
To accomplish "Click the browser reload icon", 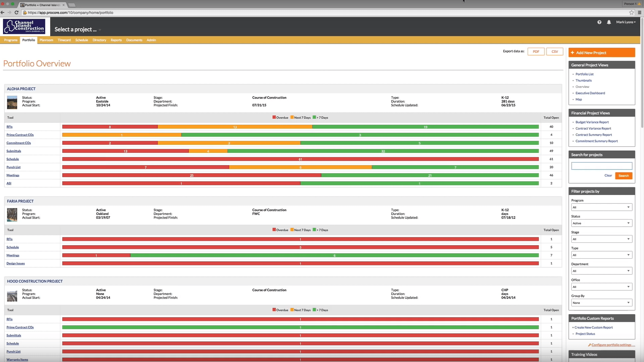I will [x=16, y=12].
